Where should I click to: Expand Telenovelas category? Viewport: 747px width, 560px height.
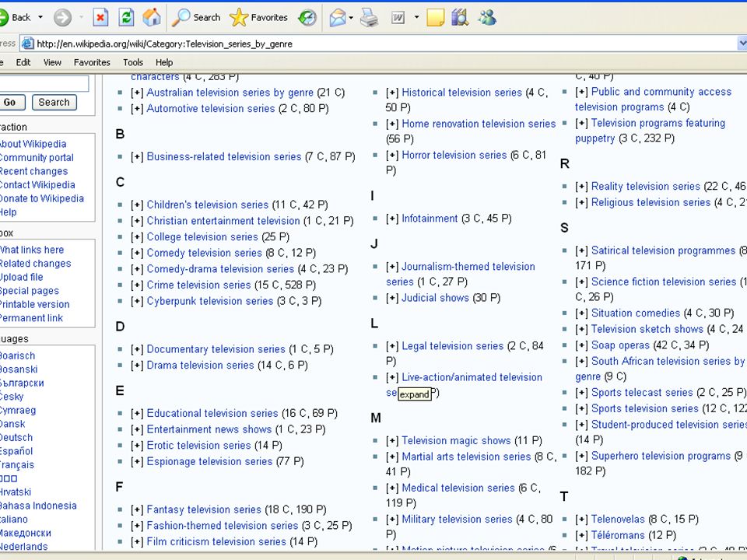[x=582, y=520]
